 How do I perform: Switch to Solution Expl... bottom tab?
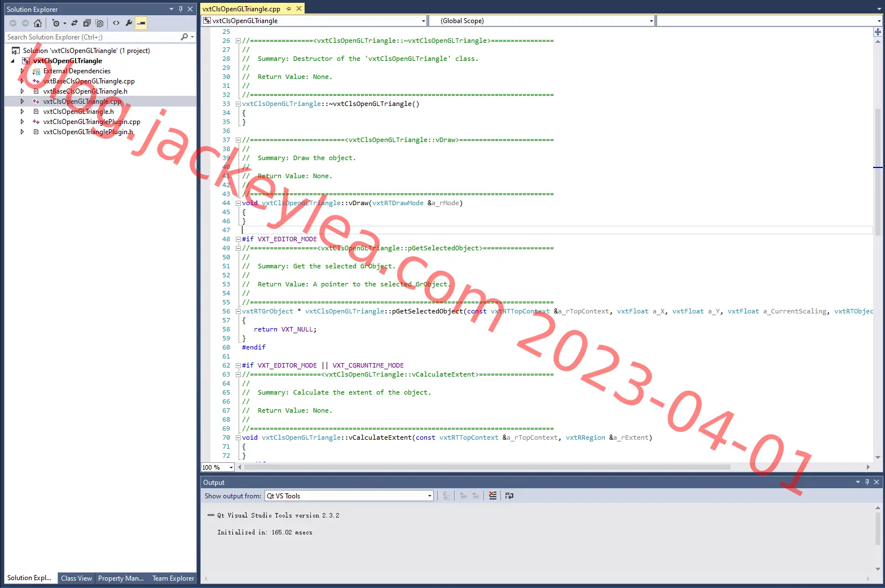29,578
